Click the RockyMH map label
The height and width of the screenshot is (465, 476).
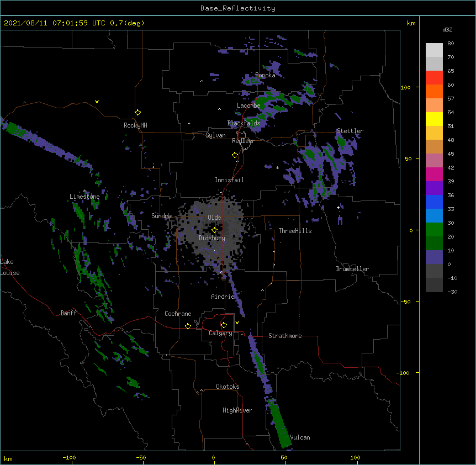(135, 125)
